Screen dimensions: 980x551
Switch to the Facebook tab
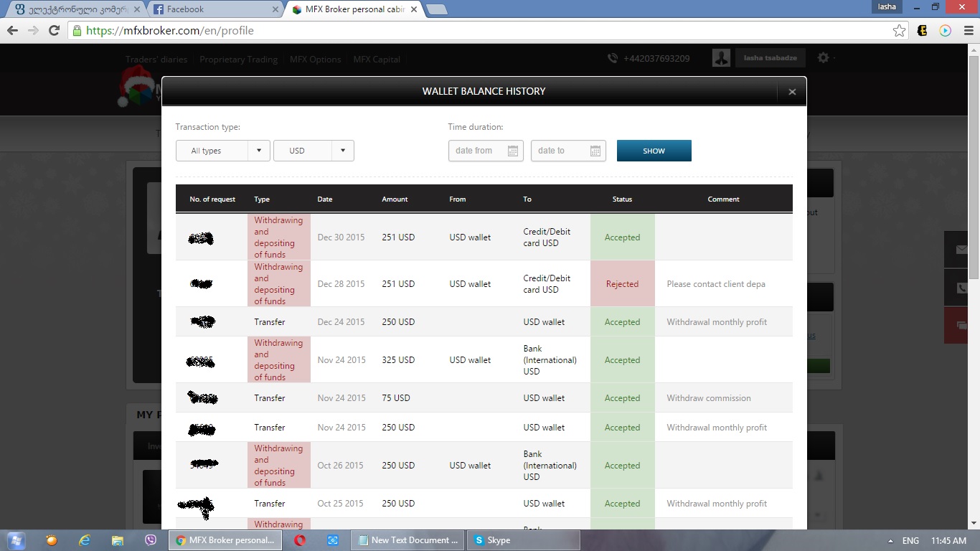coord(215,9)
